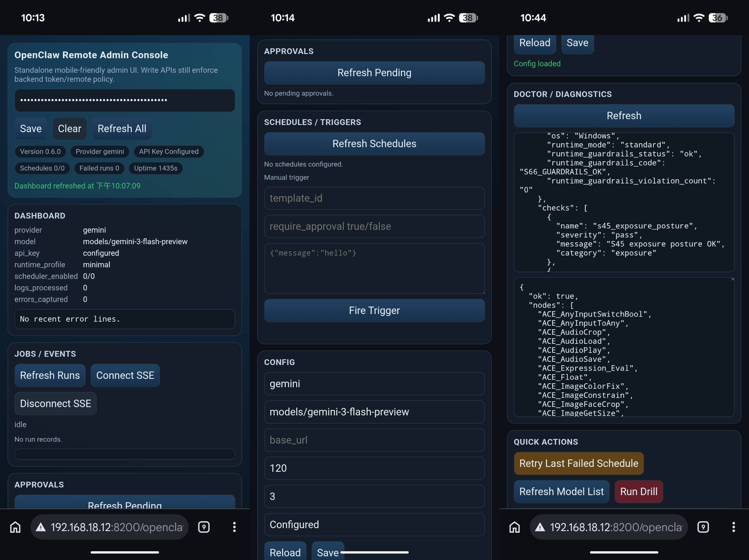Screen dimensions: 749x560
Task: Click the Provider gemini chip
Action: tap(100, 152)
